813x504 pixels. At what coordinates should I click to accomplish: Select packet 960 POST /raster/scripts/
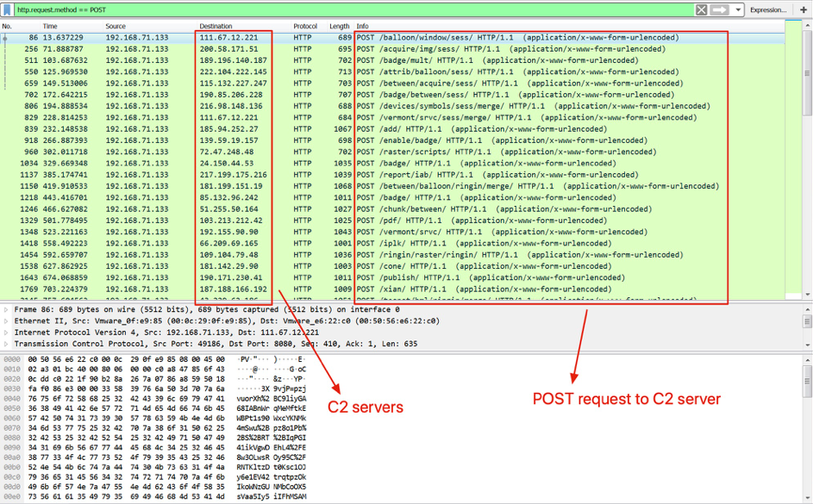click(x=392, y=152)
